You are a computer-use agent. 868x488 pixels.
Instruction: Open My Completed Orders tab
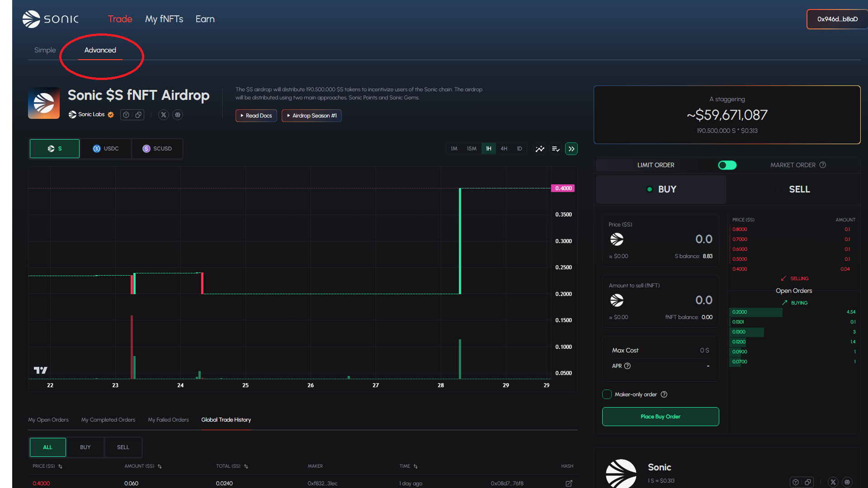click(108, 420)
